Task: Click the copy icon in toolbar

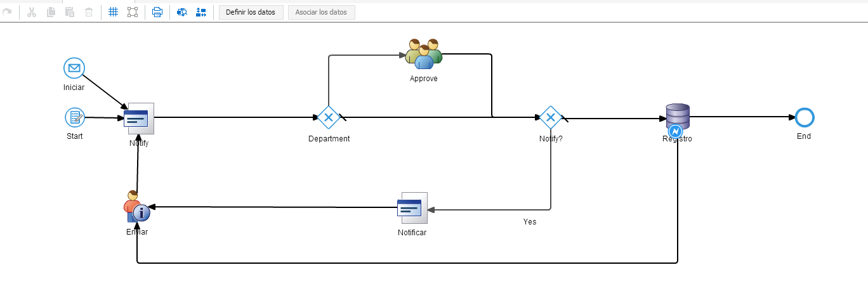Action: click(51, 12)
